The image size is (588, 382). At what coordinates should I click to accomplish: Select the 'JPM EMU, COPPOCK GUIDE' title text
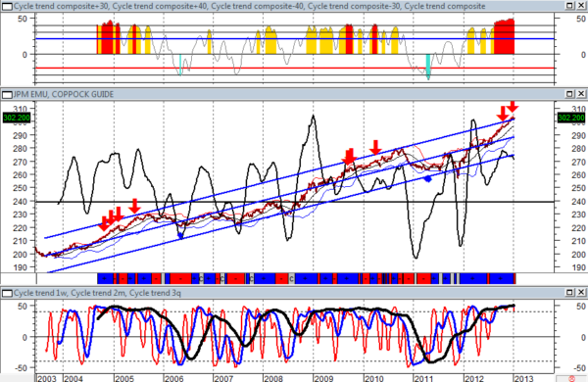coord(64,94)
